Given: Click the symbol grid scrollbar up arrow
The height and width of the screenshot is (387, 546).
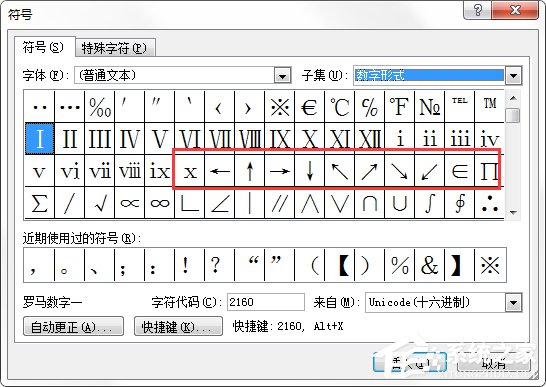Looking at the screenshot, I should (513, 98).
